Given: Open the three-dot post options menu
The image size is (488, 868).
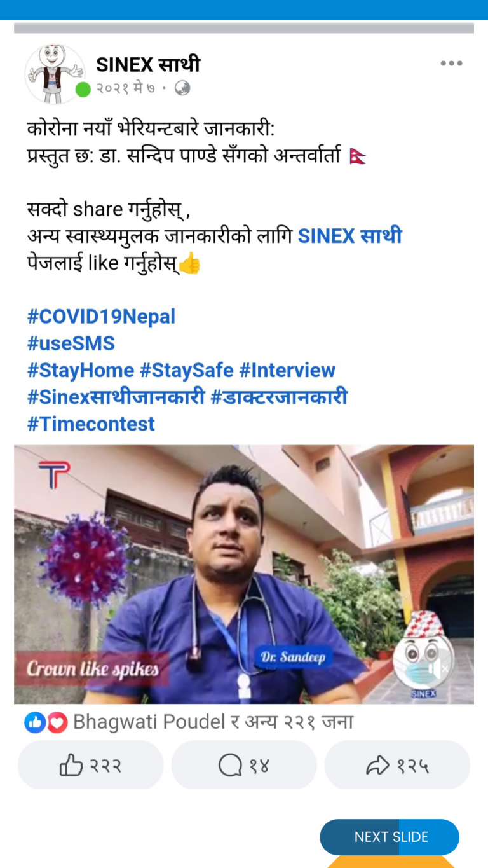Looking at the screenshot, I should point(451,64).
